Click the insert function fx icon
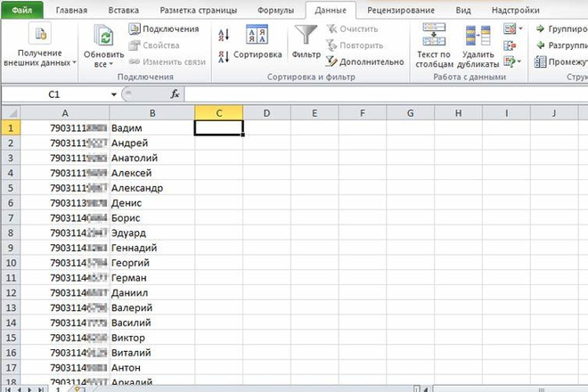The image size is (588, 392). click(x=175, y=94)
